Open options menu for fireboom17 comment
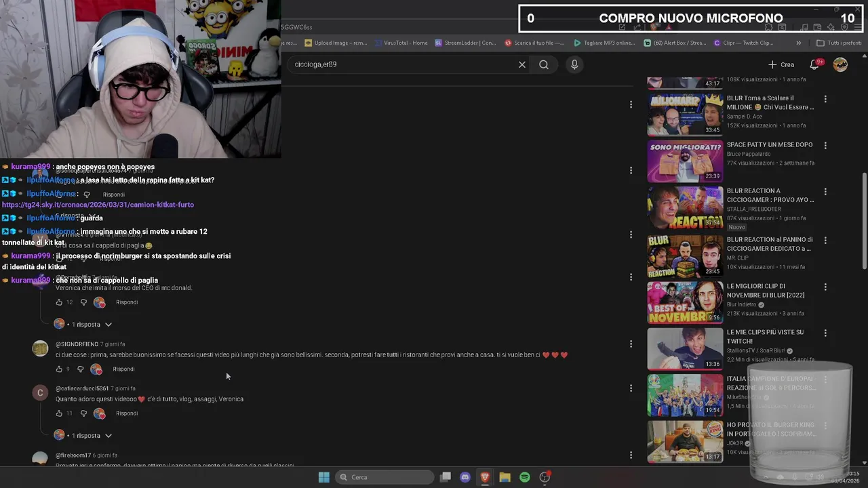The width and height of the screenshot is (868, 488). point(631,455)
